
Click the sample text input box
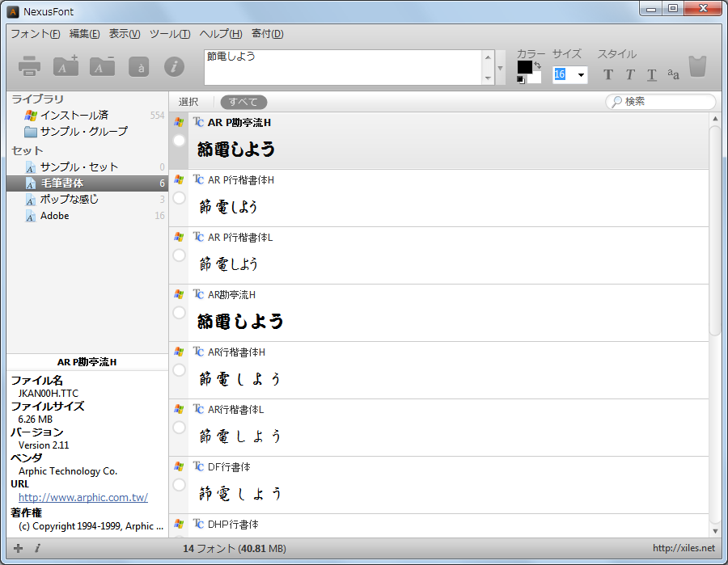click(343, 68)
